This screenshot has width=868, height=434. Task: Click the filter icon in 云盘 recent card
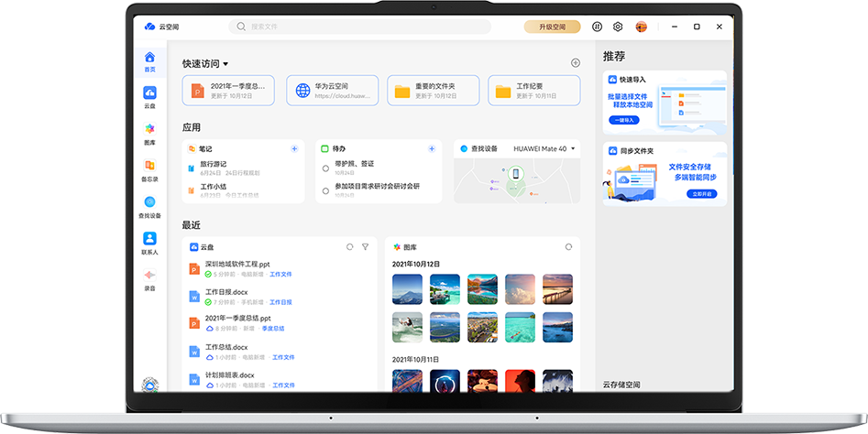(x=365, y=247)
